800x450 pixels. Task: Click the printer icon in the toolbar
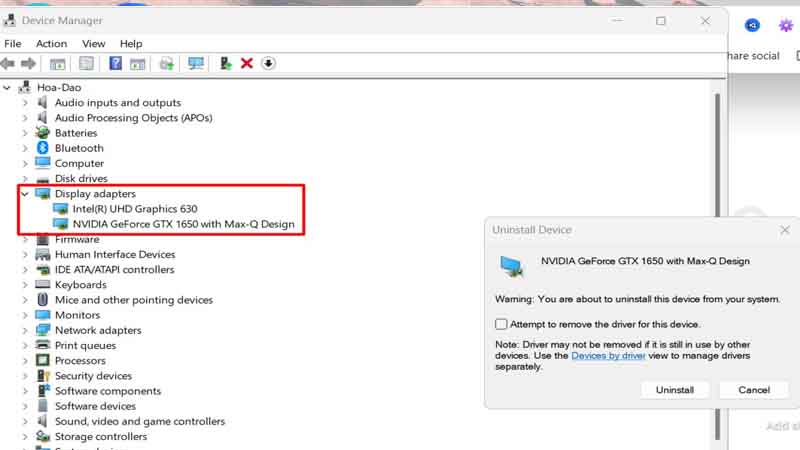pos(166,63)
